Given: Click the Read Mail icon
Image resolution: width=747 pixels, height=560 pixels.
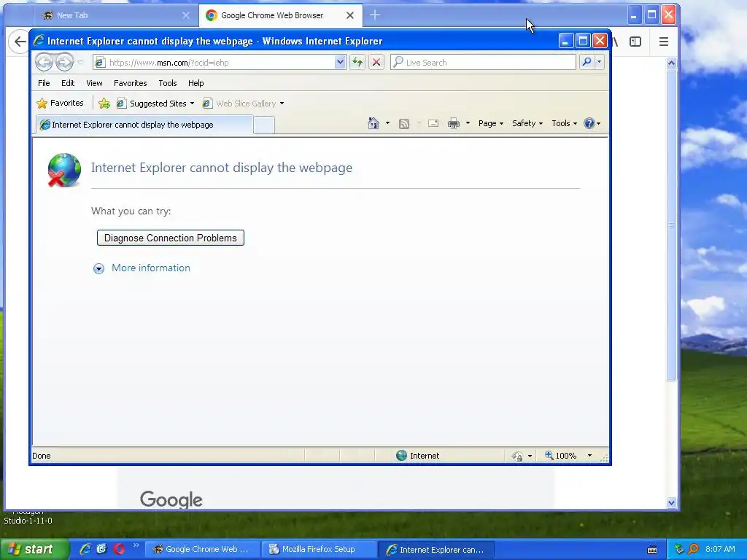Looking at the screenshot, I should coord(433,124).
